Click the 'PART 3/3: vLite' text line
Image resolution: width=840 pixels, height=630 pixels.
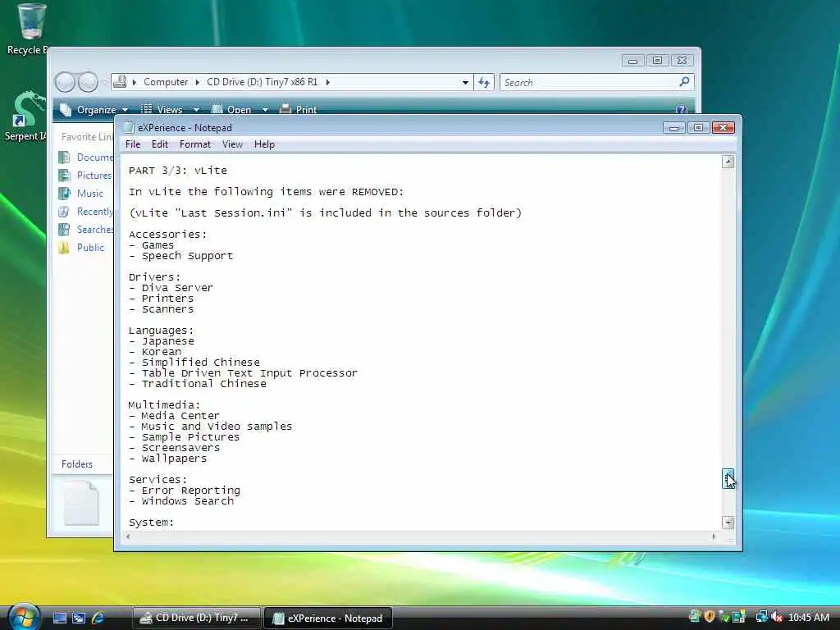click(x=178, y=171)
